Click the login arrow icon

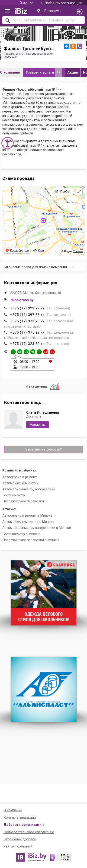click(80, 12)
